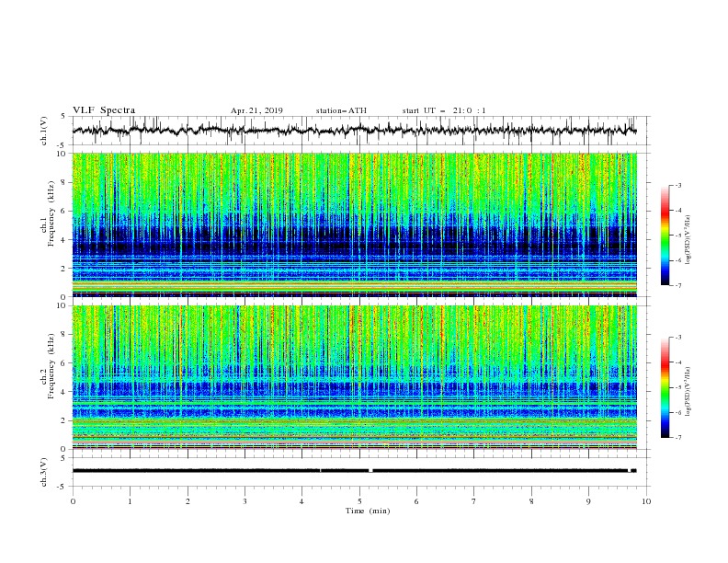Click the ch.1 spectrogram panel

coord(354,224)
